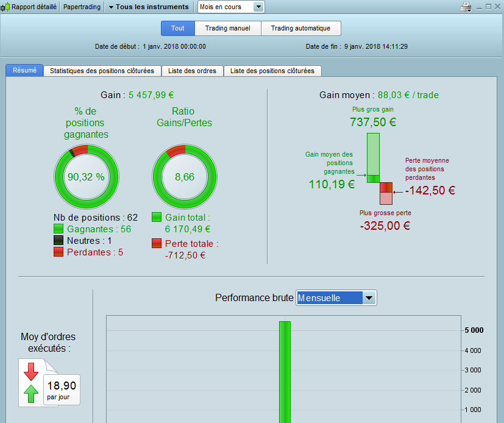504x423 pixels.
Task: Click the Mensuelle dropdown arrow button
Action: pyautogui.click(x=369, y=298)
